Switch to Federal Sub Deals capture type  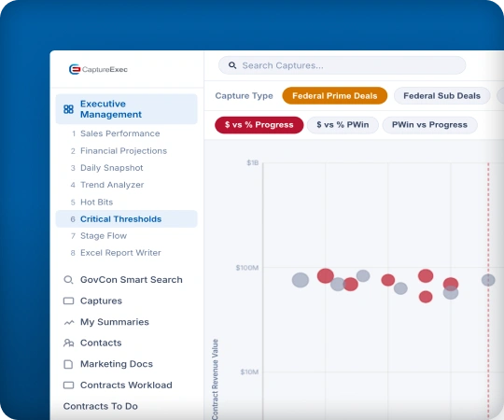(x=442, y=96)
